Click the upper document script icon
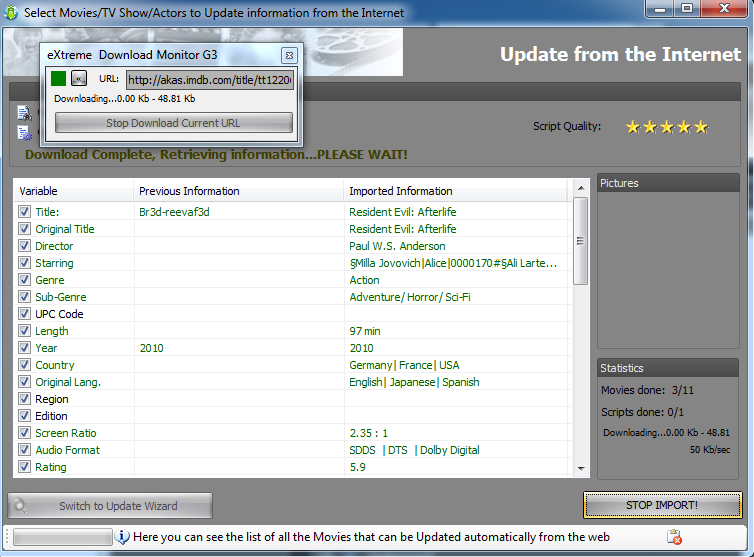This screenshot has width=754, height=557. [x=24, y=113]
